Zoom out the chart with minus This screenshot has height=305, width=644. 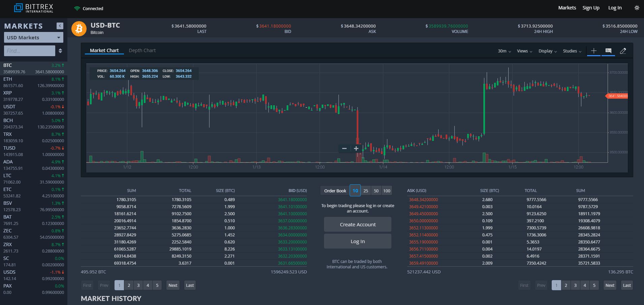(x=344, y=148)
